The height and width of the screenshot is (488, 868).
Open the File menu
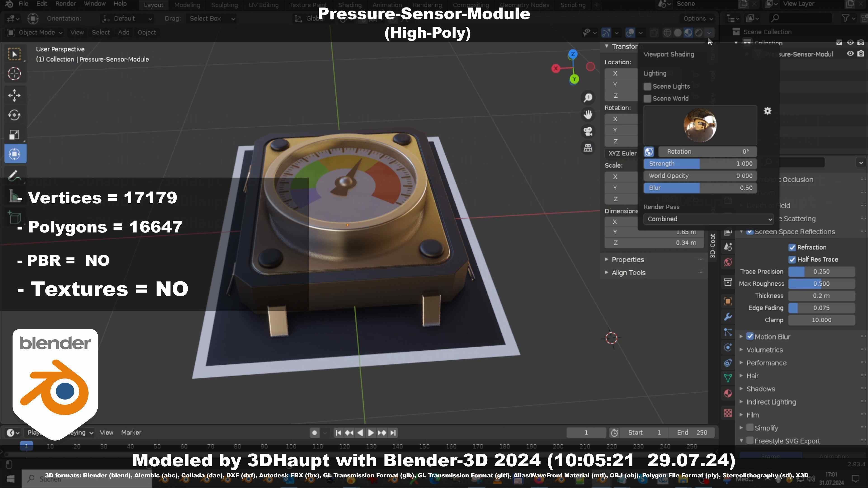tap(23, 4)
